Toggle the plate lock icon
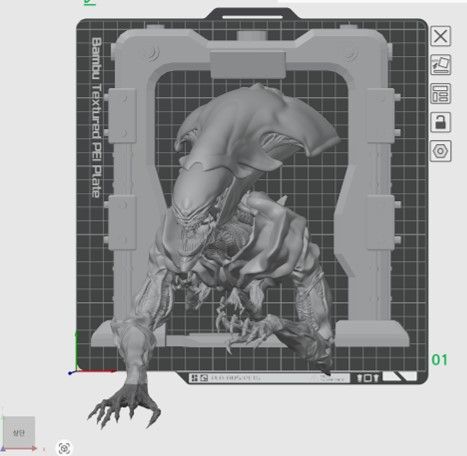467x456 pixels. (440, 122)
